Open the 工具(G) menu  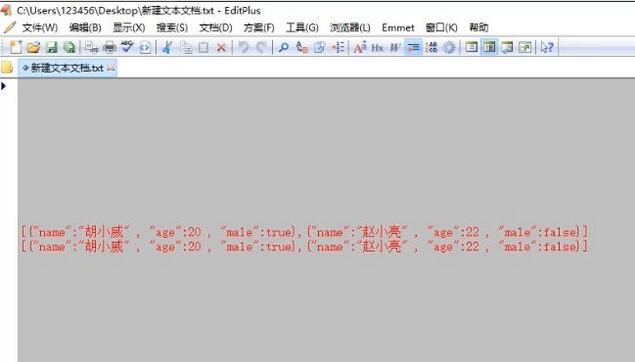(x=302, y=28)
